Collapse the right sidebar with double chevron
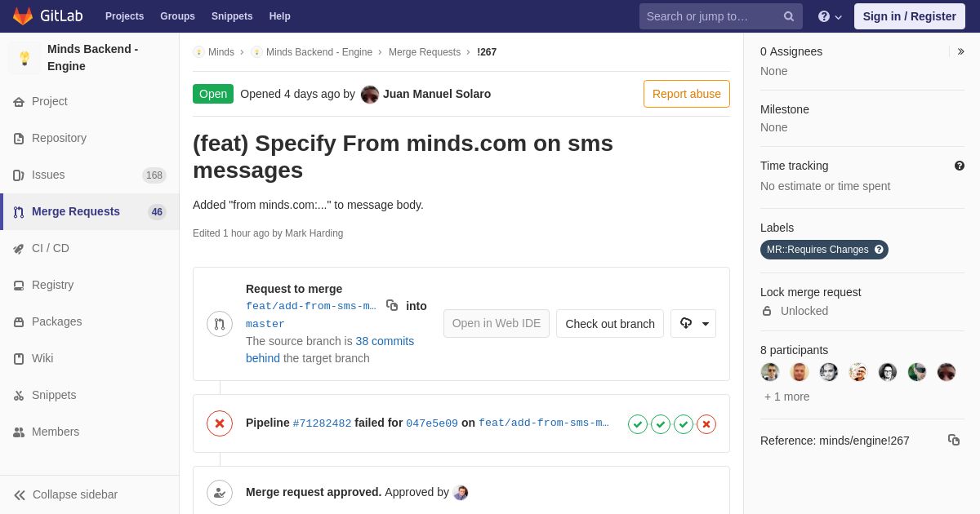The height and width of the screenshot is (514, 980). coord(960,51)
